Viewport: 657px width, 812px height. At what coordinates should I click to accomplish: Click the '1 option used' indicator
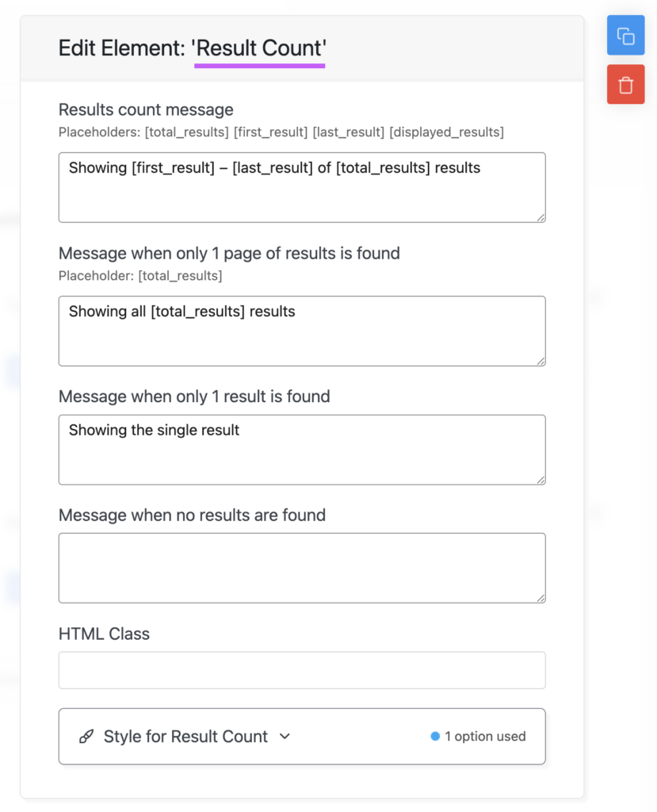pyautogui.click(x=478, y=737)
